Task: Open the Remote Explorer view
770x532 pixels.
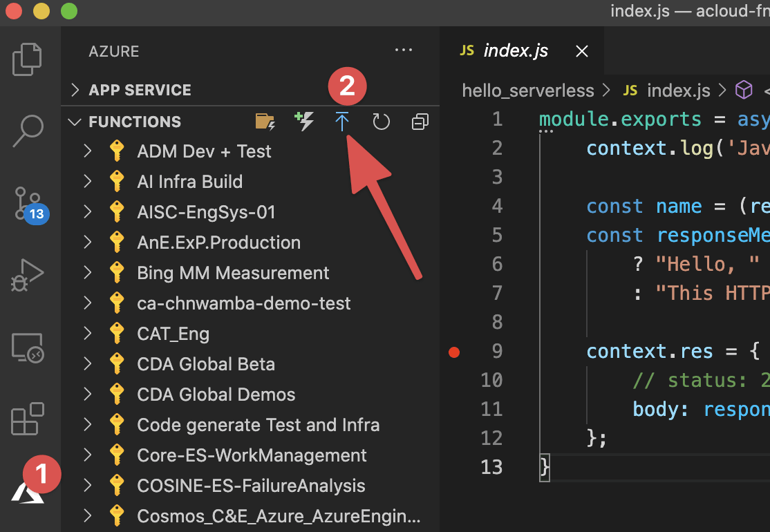Action: (x=28, y=348)
